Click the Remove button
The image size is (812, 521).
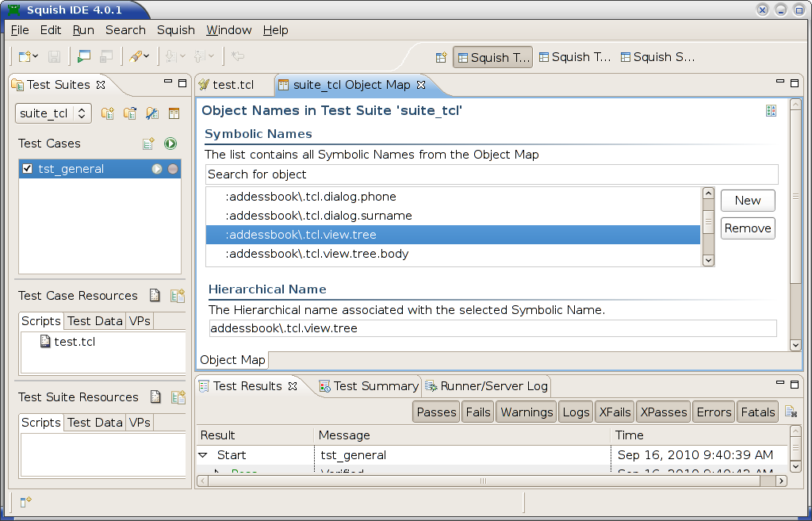coord(747,228)
